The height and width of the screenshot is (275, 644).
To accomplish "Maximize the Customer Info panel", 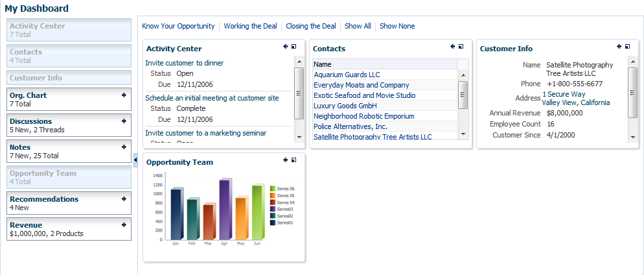I will [x=627, y=47].
